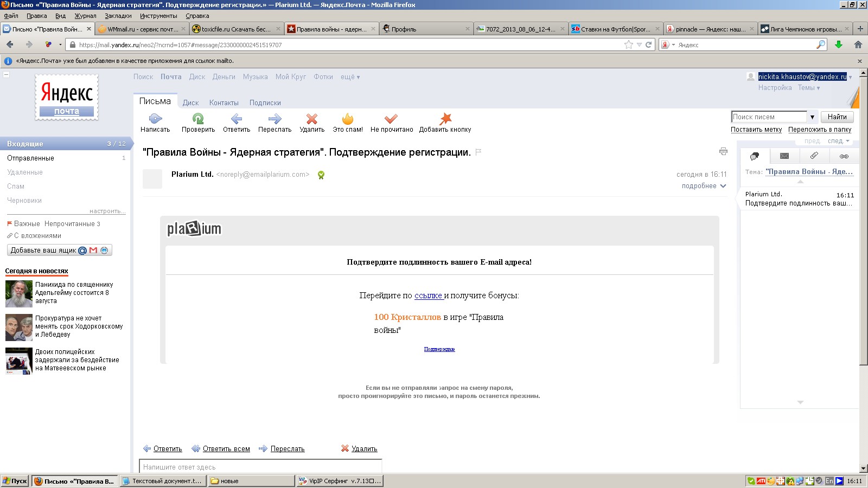
Task: Click the green downloads arrow icon
Action: (839, 44)
